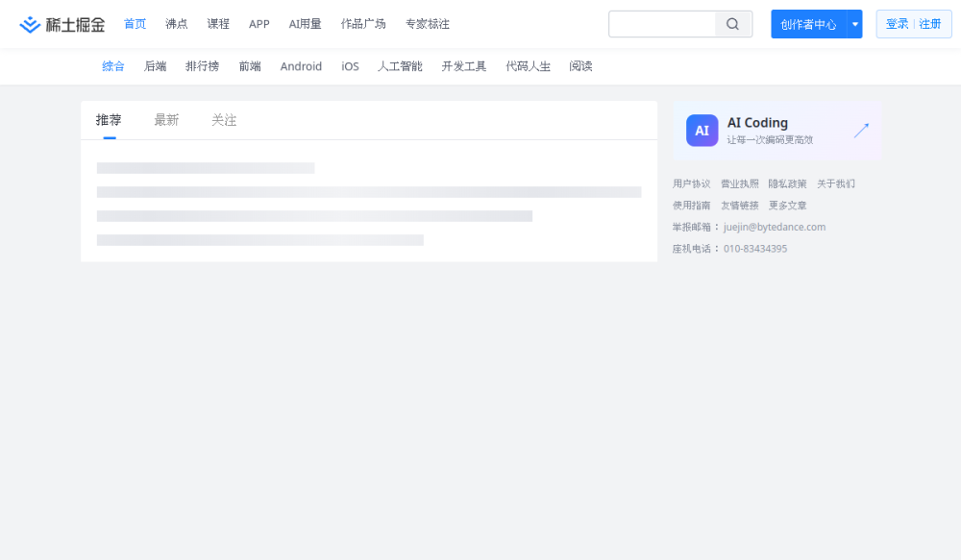
Task: Click the search magnifier icon
Action: pos(732,24)
